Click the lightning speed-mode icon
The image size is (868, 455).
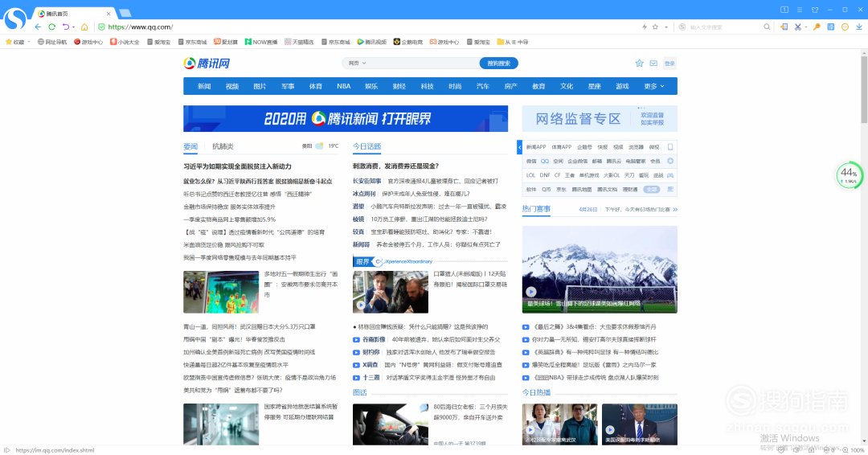point(645,27)
